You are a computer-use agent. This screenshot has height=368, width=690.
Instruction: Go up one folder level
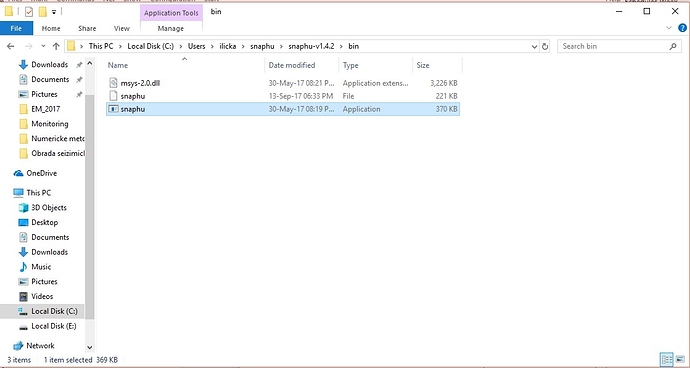tap(56, 46)
